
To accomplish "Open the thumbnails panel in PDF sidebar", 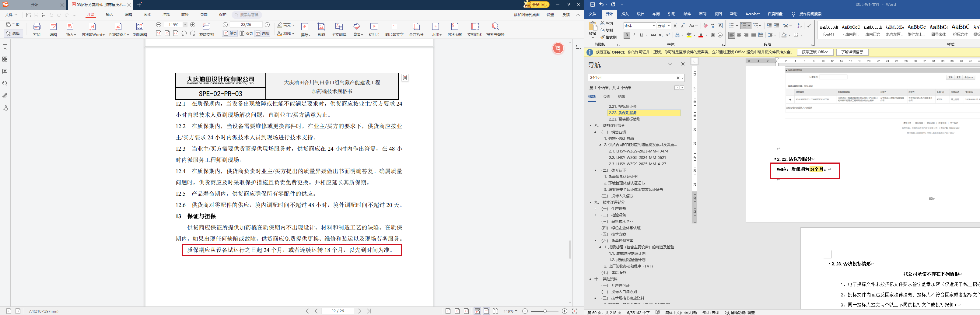I will [5, 59].
